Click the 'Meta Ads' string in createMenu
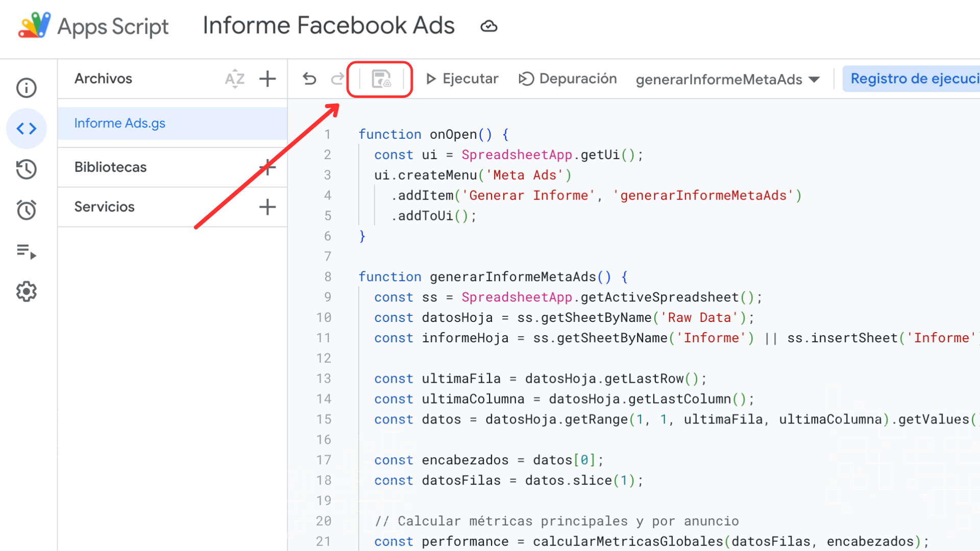The height and width of the screenshot is (551, 980). click(525, 175)
